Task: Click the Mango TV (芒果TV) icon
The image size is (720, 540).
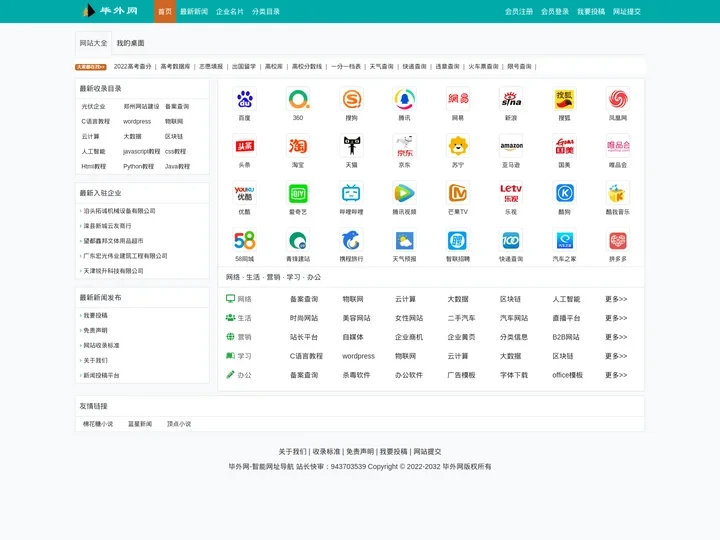Action: click(458, 193)
